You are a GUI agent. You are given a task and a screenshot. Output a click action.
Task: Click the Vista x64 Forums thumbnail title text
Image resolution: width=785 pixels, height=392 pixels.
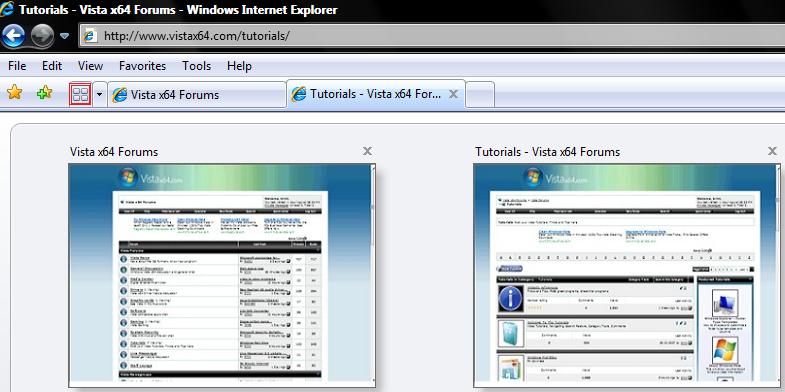(114, 152)
